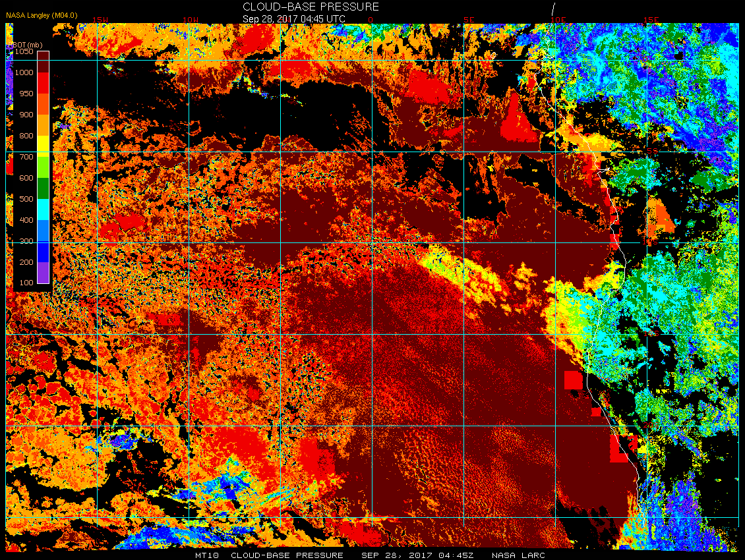Click the "600" legend value

(26, 178)
